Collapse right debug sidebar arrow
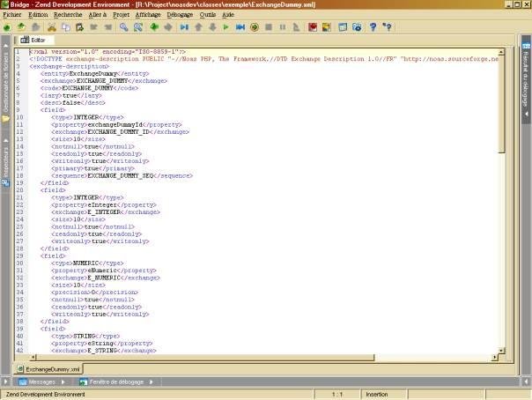532x400 pixels. 526,114
